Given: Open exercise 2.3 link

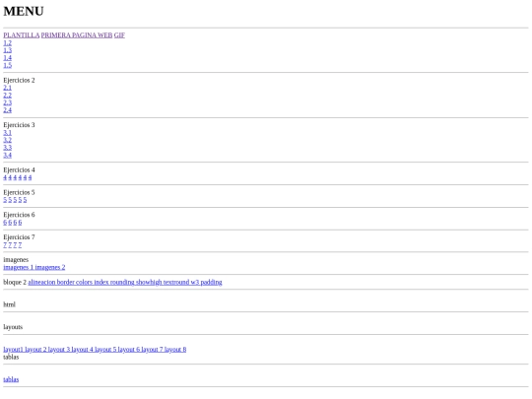Looking at the screenshot, I should (x=8, y=102).
